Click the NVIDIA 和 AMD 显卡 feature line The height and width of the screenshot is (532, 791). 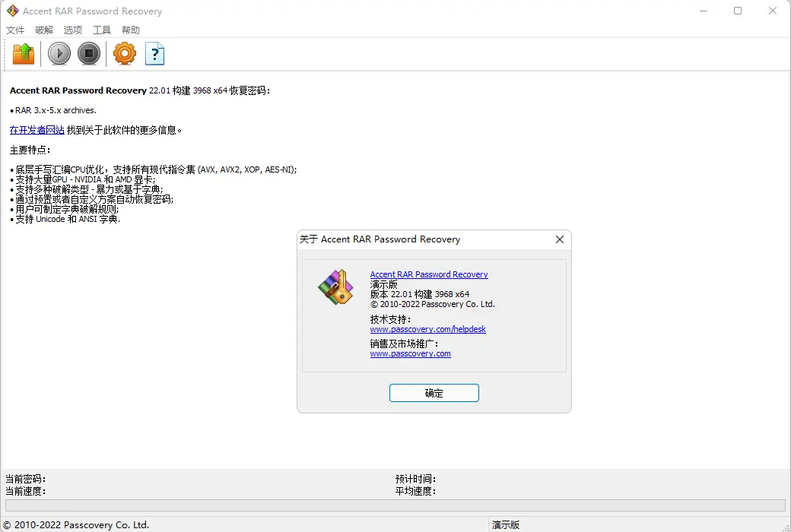83,179
